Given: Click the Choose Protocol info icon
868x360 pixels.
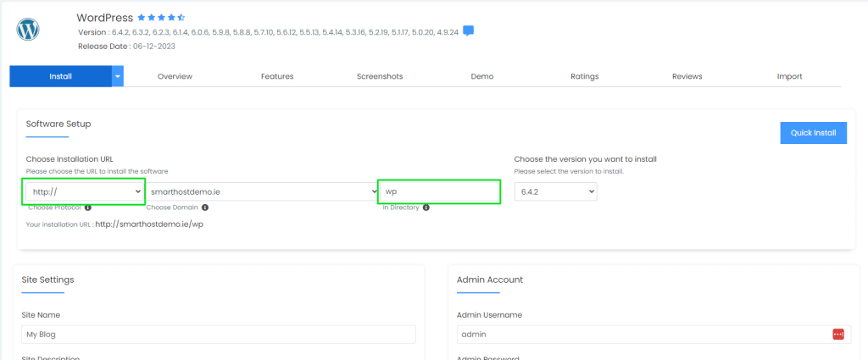Looking at the screenshot, I should click(x=88, y=207).
